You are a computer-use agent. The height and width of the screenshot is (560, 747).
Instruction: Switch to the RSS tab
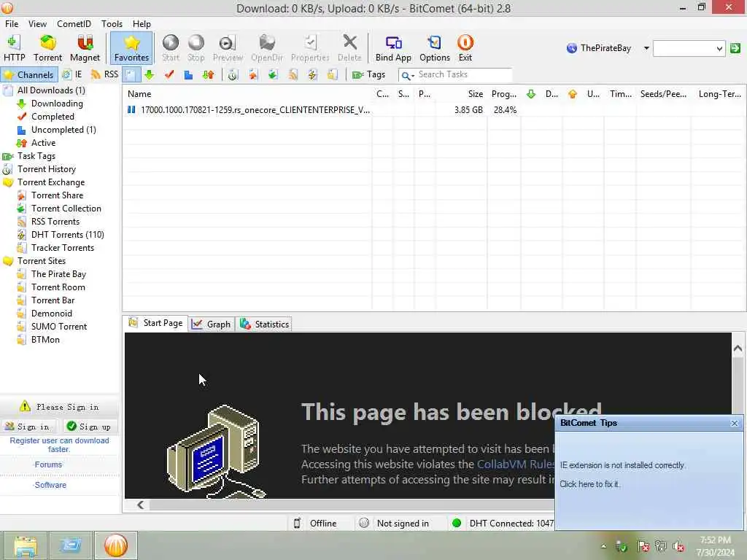tap(105, 75)
